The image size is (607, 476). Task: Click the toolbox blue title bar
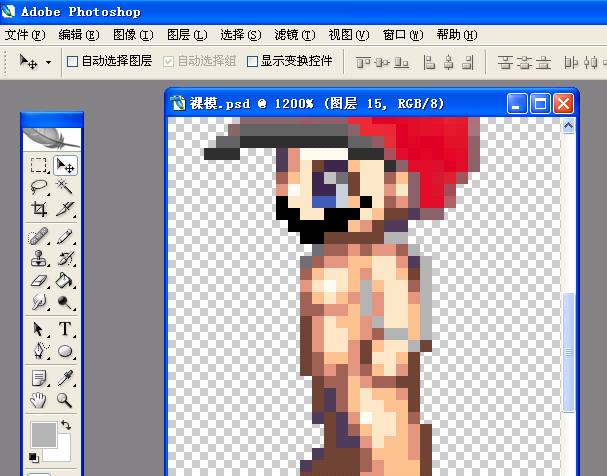[x=52, y=120]
